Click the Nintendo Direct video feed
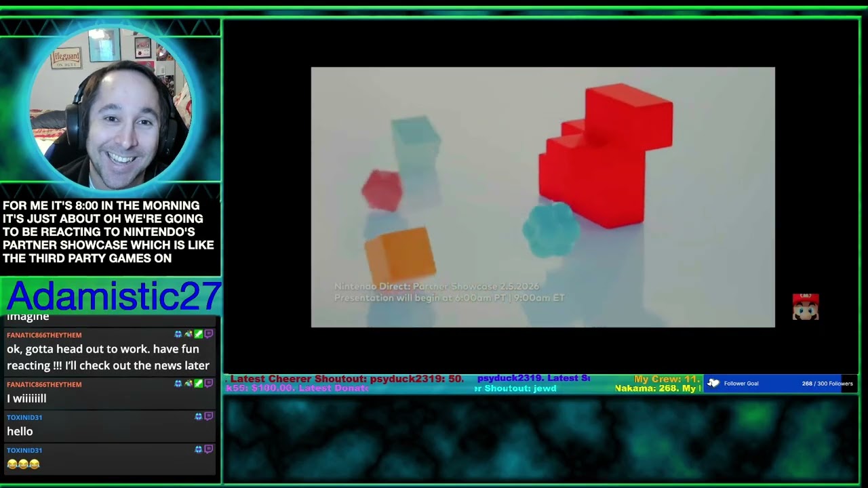 (542, 197)
